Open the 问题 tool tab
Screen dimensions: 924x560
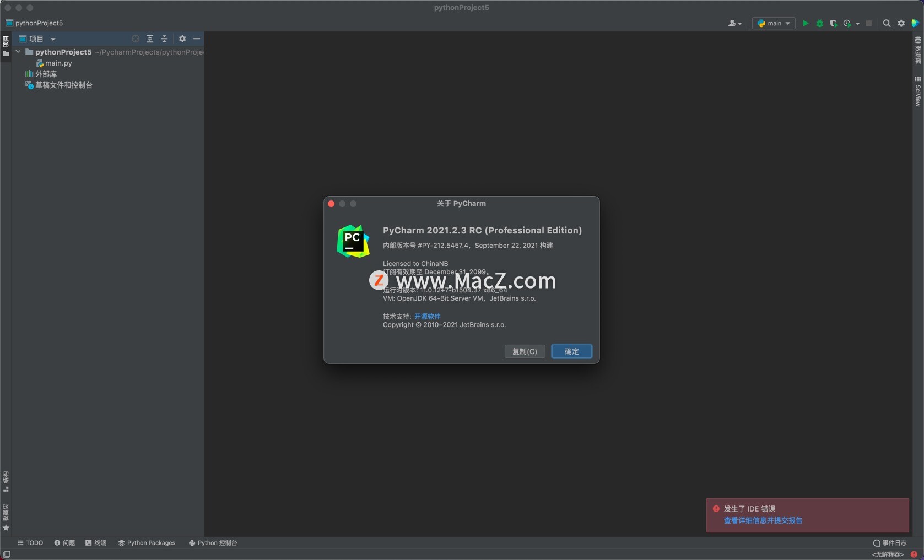(x=64, y=543)
